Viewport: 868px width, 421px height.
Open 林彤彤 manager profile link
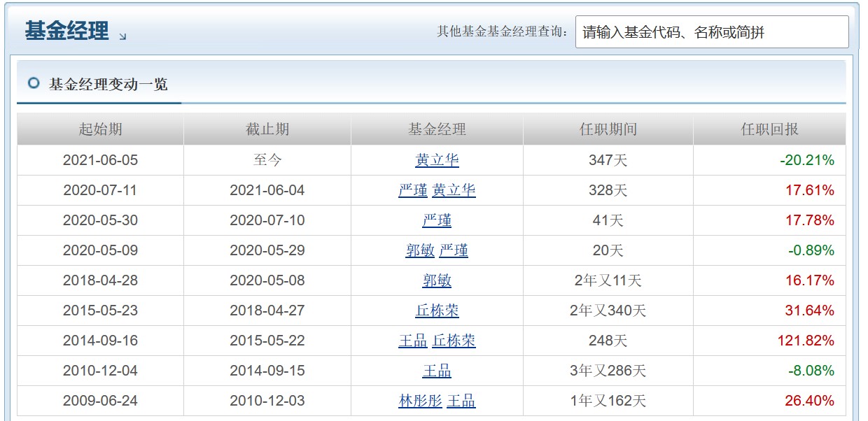420,401
